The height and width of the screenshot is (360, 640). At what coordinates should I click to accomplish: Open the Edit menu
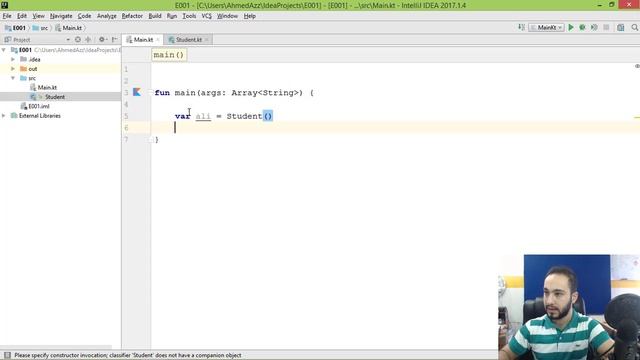22,16
